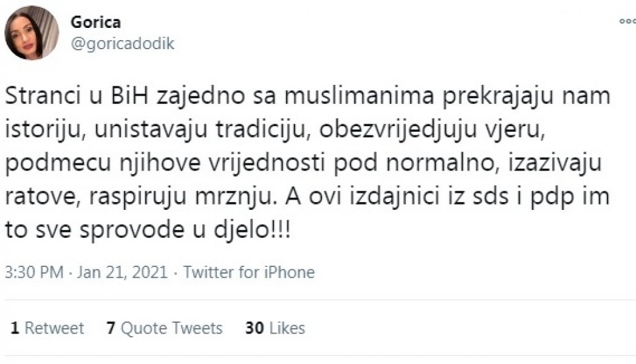The width and height of the screenshot is (636, 364).
Task: Click the tweet timestamp 3:30 PM
Action: (33, 272)
